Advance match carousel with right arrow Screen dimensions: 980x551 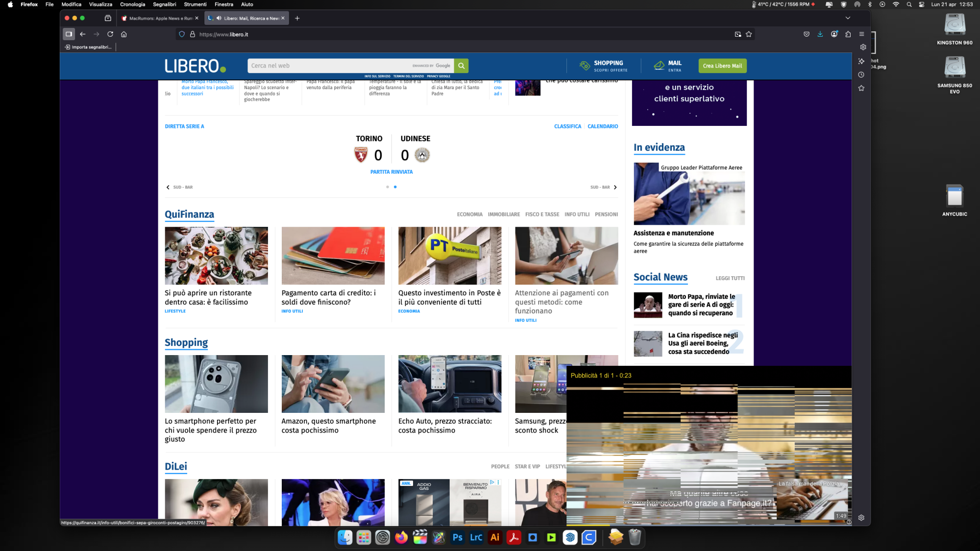[x=615, y=187]
